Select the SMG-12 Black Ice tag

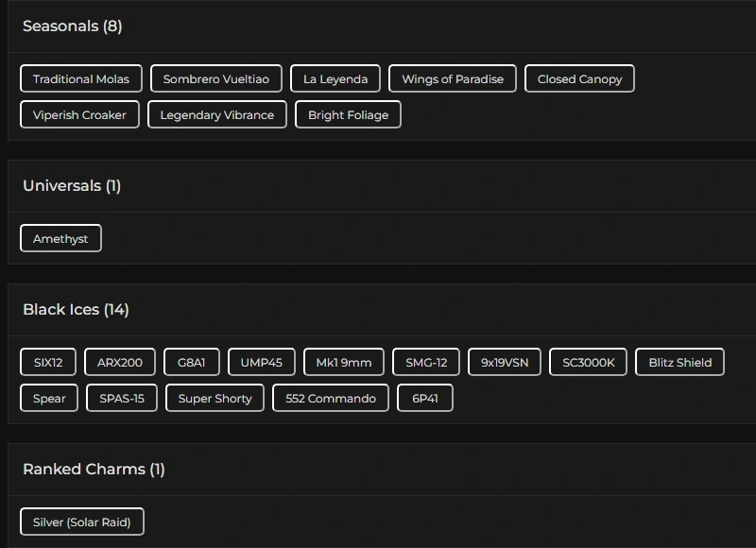click(x=426, y=363)
